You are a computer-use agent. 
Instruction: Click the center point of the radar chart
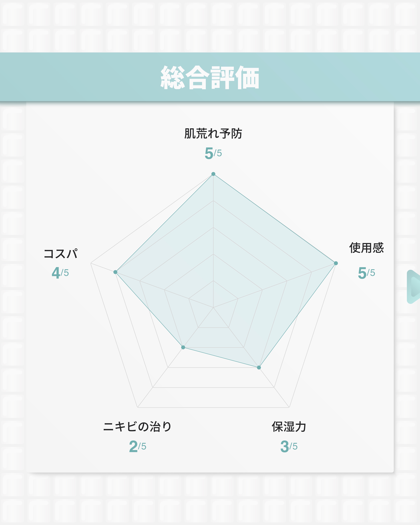(213, 308)
